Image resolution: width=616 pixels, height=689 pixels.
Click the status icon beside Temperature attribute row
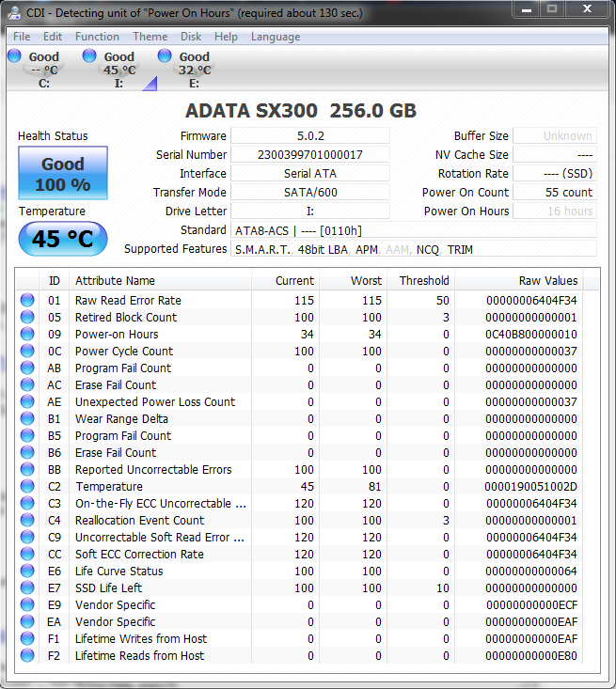27,487
